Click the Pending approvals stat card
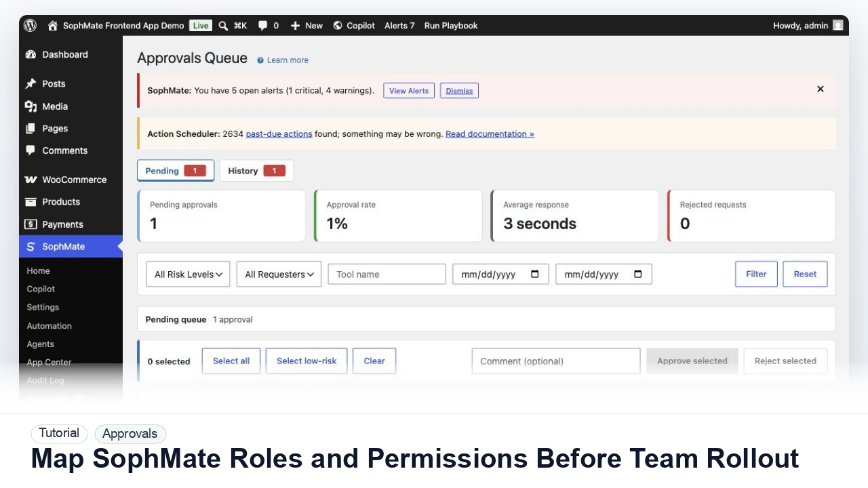The image size is (868, 488). (x=221, y=216)
